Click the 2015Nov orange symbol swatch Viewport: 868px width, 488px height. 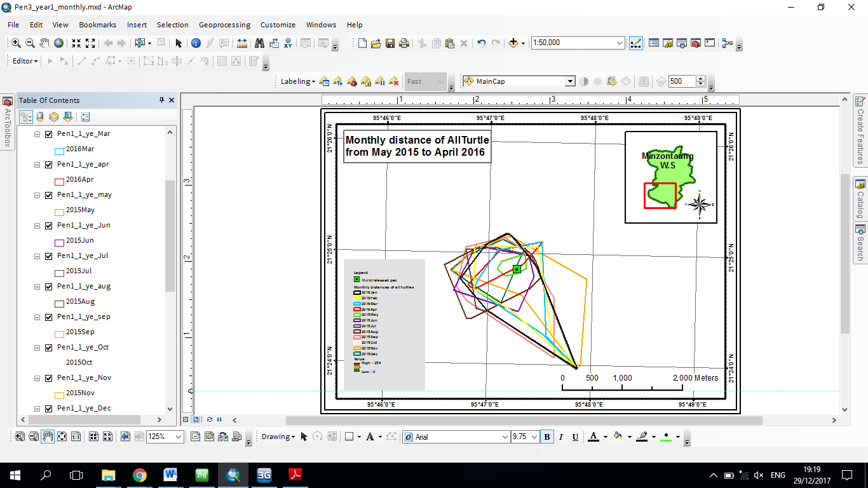coord(60,395)
